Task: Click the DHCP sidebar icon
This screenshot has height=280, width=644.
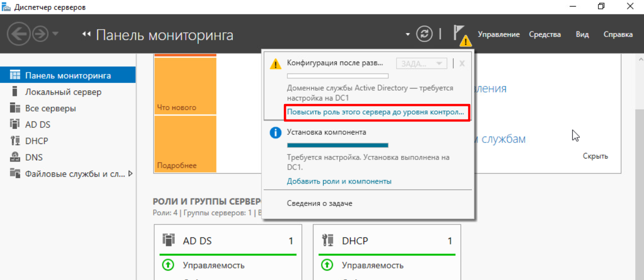Action: 15,141
